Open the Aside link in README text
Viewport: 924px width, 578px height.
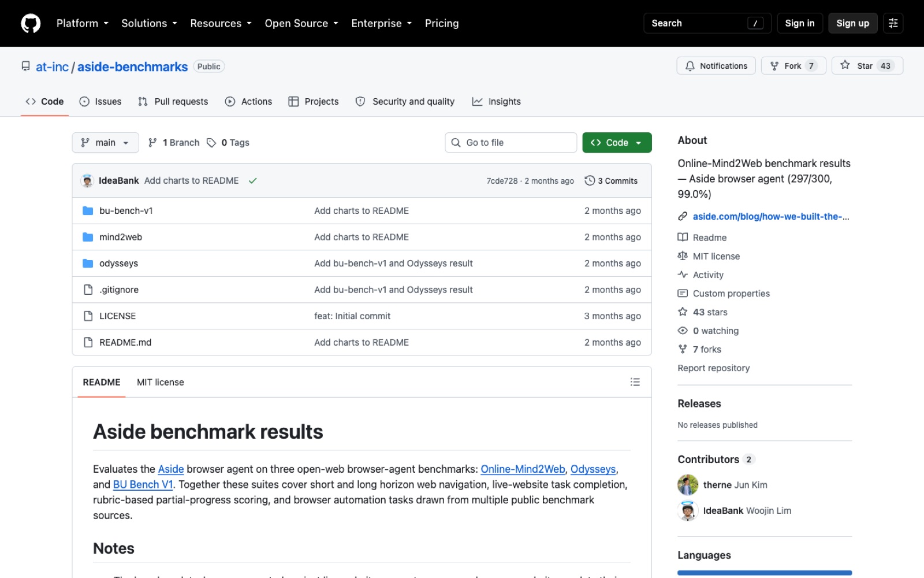point(171,469)
